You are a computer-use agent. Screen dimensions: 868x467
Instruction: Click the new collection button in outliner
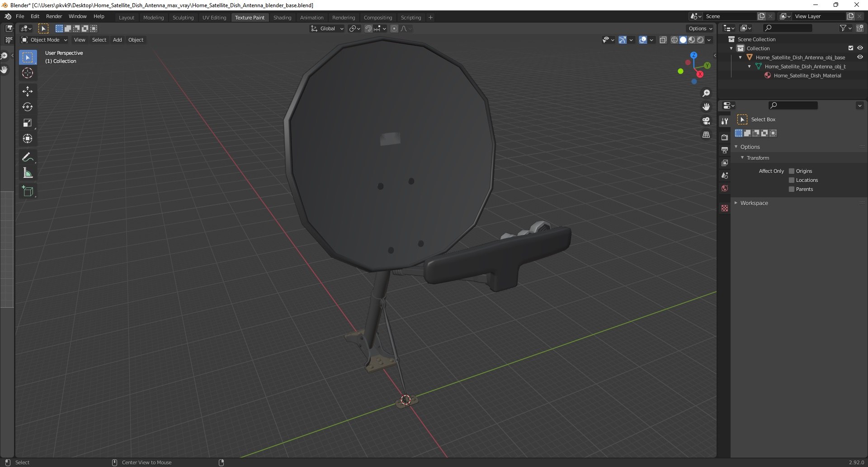tap(860, 28)
